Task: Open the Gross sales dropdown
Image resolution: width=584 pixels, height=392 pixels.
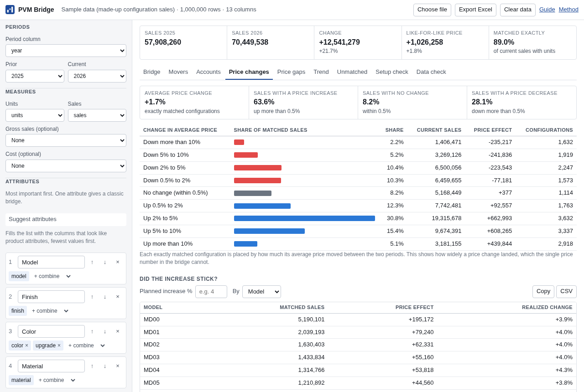Action: click(66, 140)
